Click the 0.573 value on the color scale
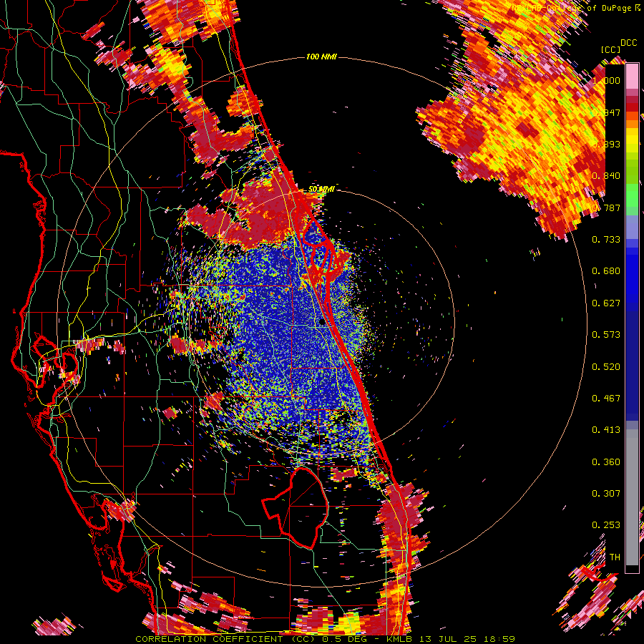 click(x=606, y=335)
